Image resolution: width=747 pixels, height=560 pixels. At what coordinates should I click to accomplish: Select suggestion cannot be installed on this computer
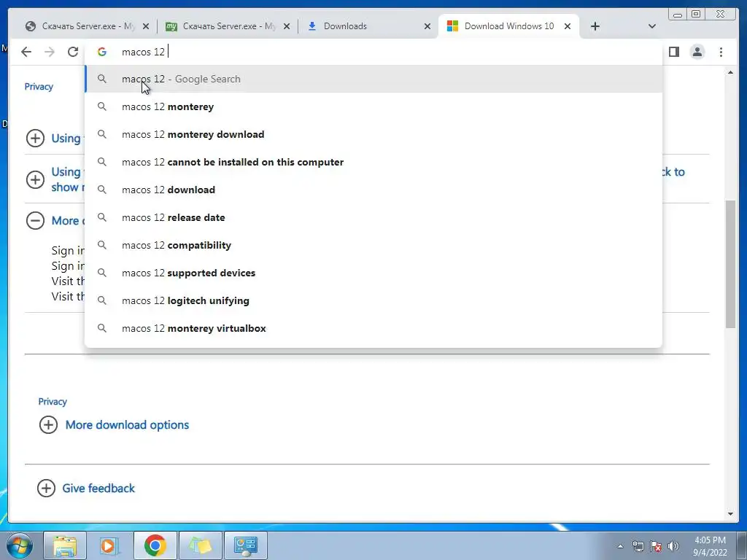[x=373, y=162]
